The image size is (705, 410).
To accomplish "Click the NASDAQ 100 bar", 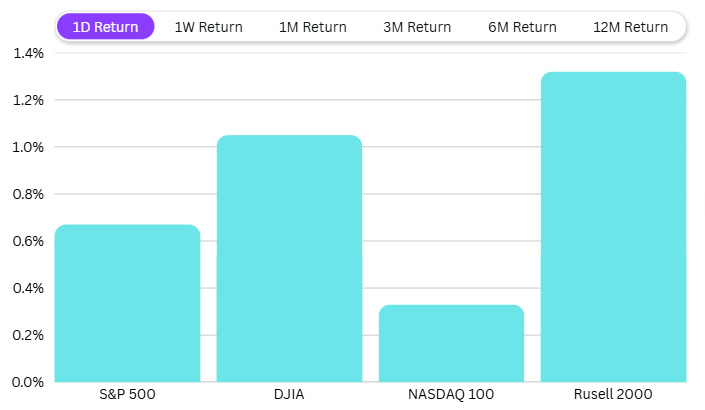I will pos(451,343).
